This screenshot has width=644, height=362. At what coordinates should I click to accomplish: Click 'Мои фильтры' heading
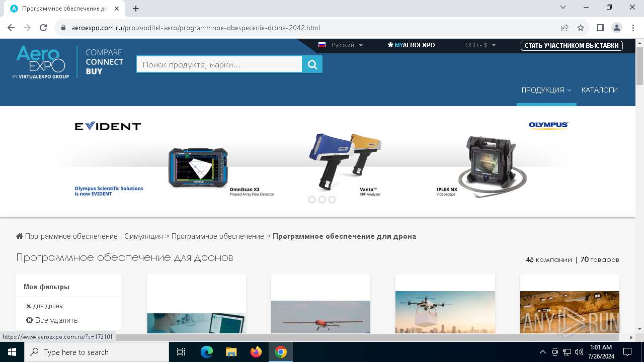click(46, 287)
